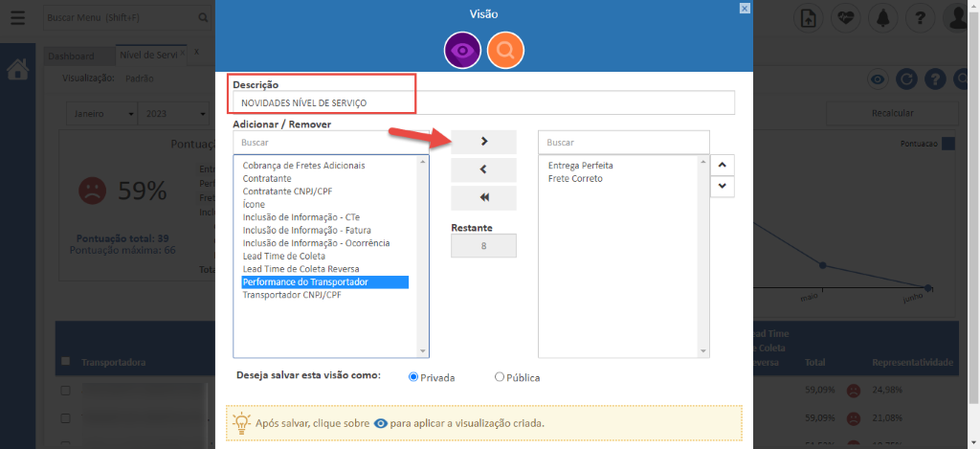The width and height of the screenshot is (980, 449).
Task: Click the Descrição text field
Action: 483,102
